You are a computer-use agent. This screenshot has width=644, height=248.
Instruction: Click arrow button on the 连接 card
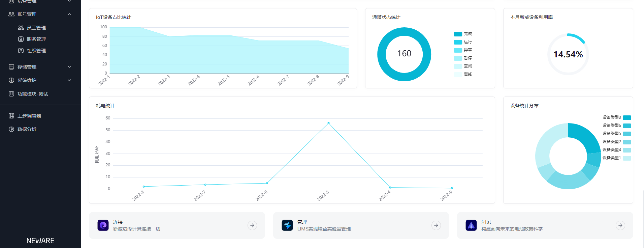(x=252, y=225)
